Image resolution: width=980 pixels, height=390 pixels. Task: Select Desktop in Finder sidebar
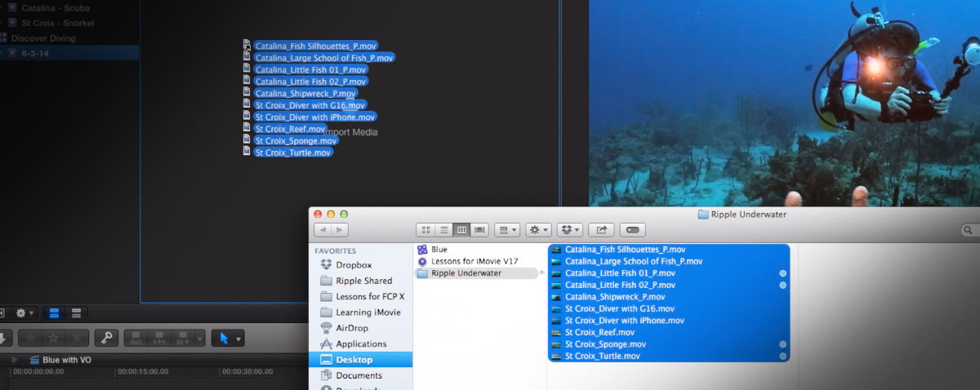click(x=361, y=360)
